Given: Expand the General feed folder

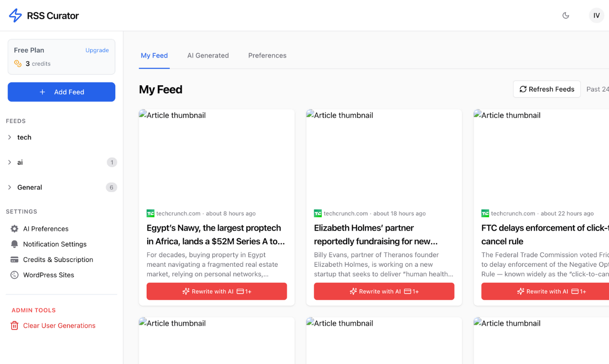Looking at the screenshot, I should pyautogui.click(x=10, y=187).
